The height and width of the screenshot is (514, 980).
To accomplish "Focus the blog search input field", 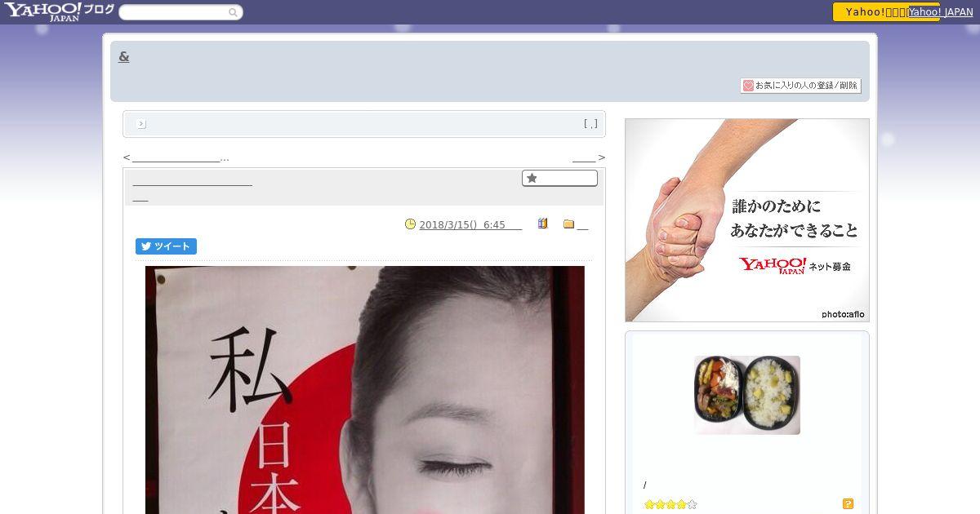I will [x=174, y=12].
